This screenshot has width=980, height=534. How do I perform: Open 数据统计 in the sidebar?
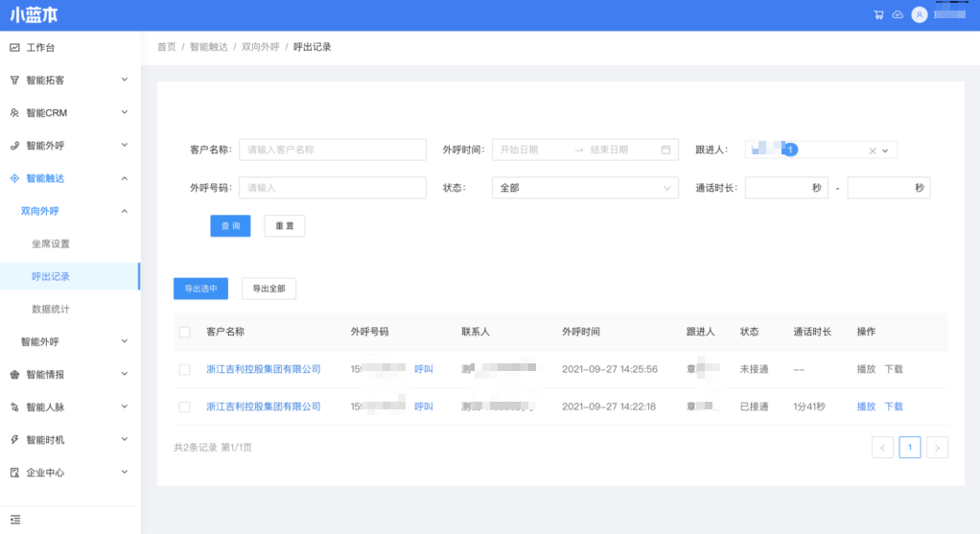[51, 309]
